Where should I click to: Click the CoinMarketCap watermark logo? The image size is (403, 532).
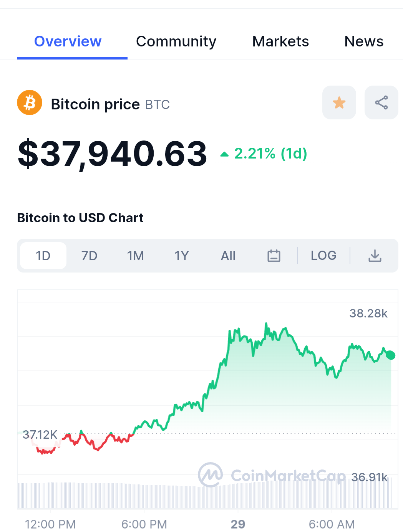272,475
